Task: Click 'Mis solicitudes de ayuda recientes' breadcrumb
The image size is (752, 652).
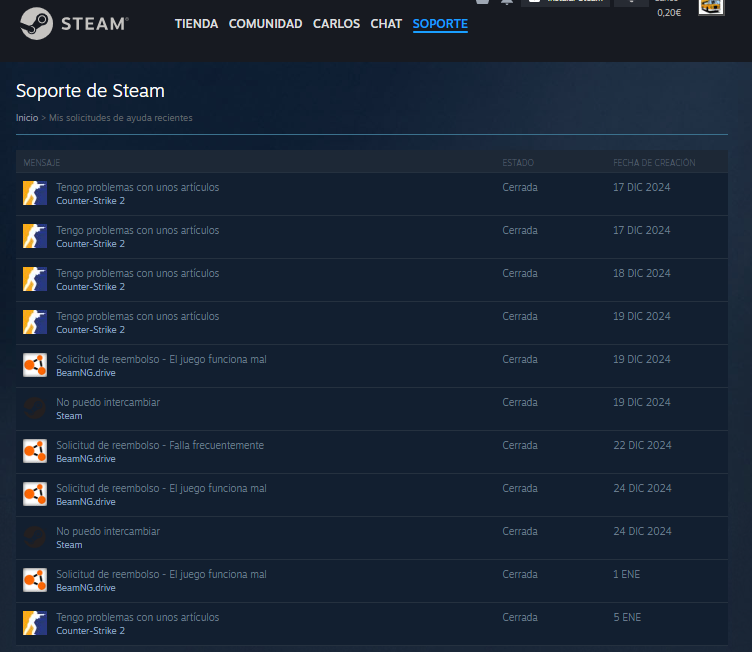Action: 120,118
